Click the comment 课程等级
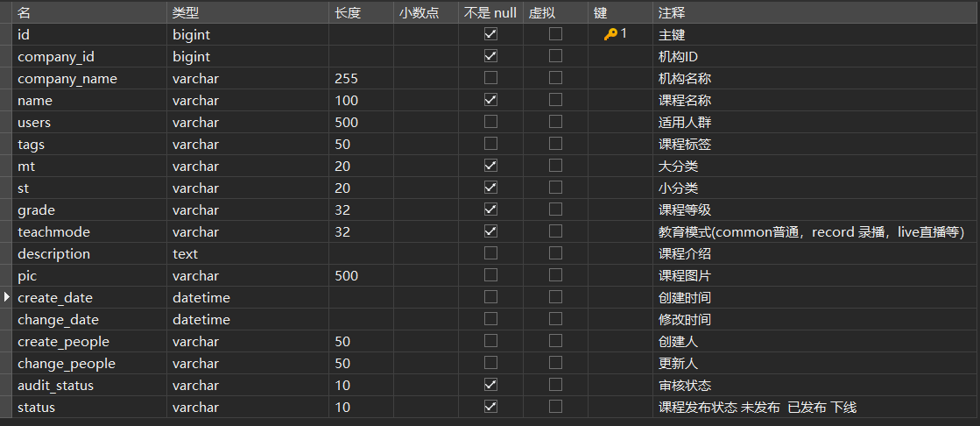980x426 pixels. [x=685, y=210]
